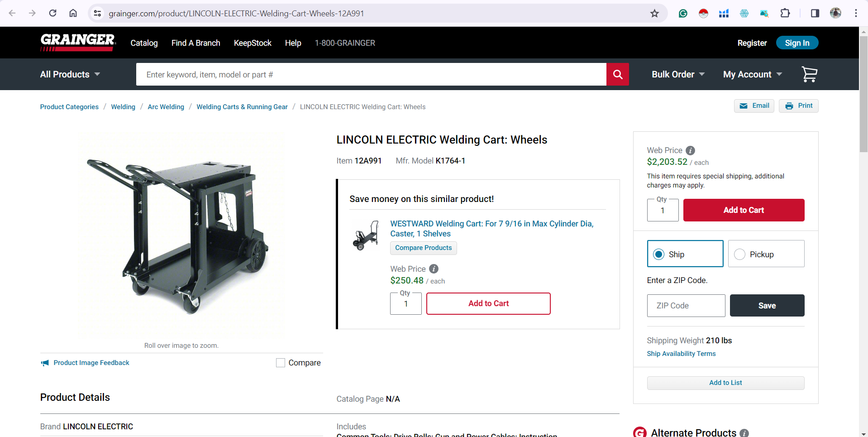Open Chrome three-dot menu
Viewport: 868px width, 437px height.
pos(856,13)
